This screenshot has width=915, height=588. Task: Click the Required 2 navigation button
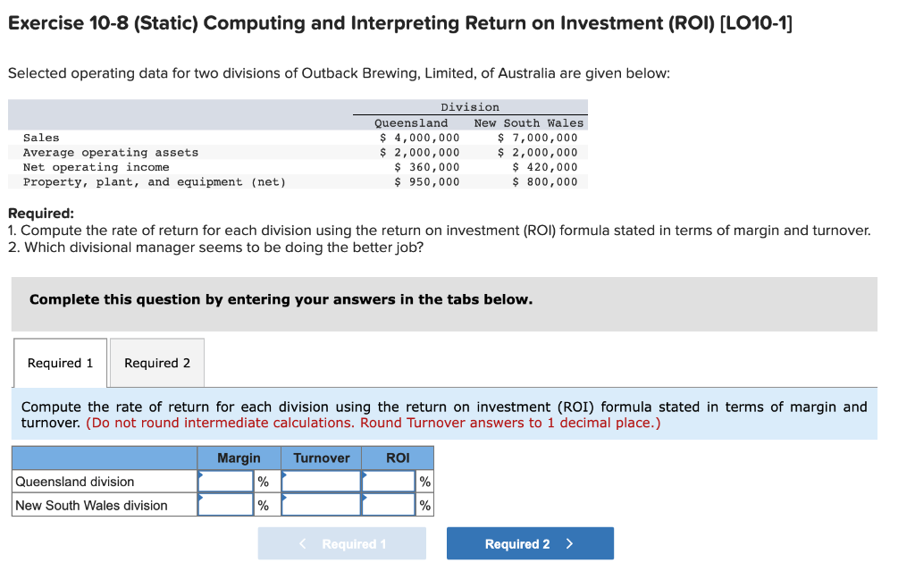(530, 542)
